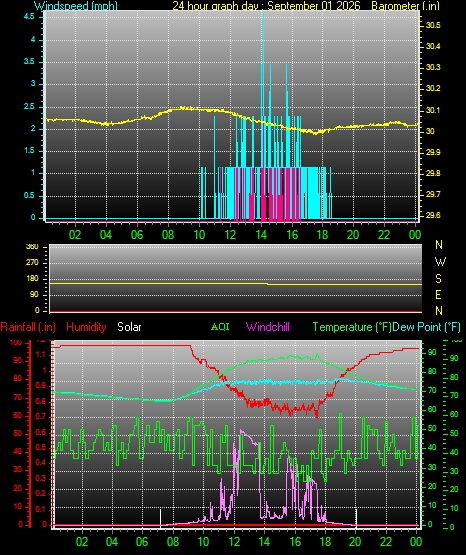Click hour label 12 under the bottom temperature graph

pyautogui.click(x=234, y=542)
